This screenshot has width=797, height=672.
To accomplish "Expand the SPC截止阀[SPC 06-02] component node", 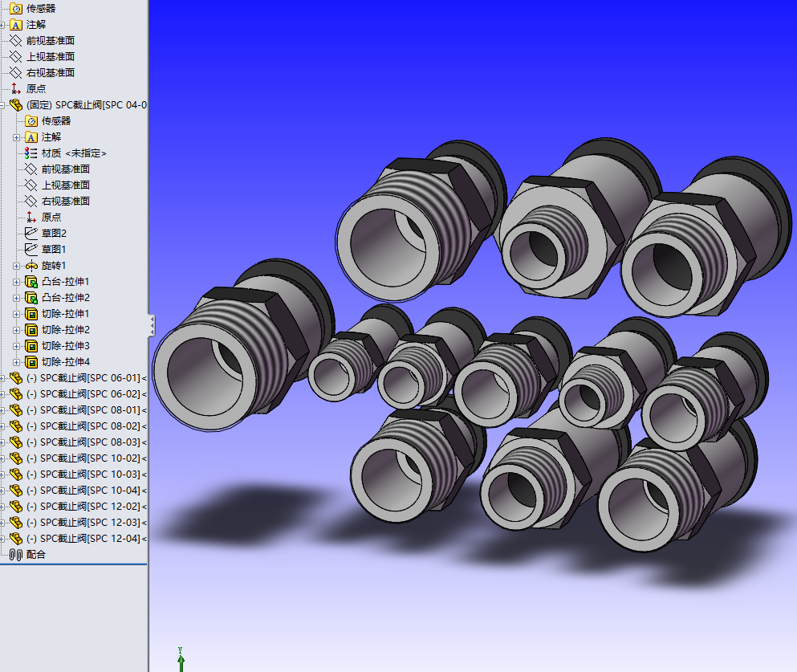I will tap(2, 394).
